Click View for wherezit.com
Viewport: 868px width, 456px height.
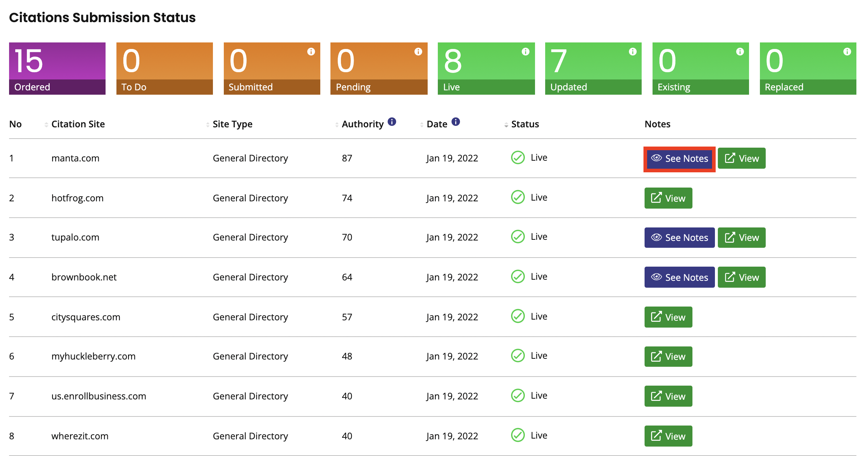click(668, 436)
